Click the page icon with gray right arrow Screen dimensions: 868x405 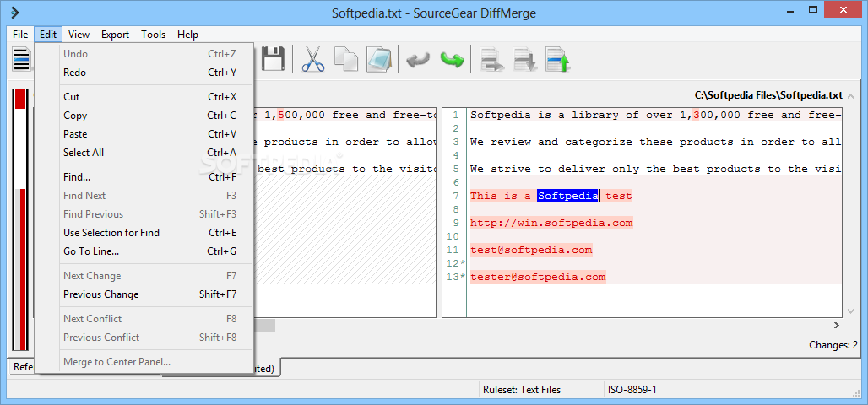(x=491, y=59)
